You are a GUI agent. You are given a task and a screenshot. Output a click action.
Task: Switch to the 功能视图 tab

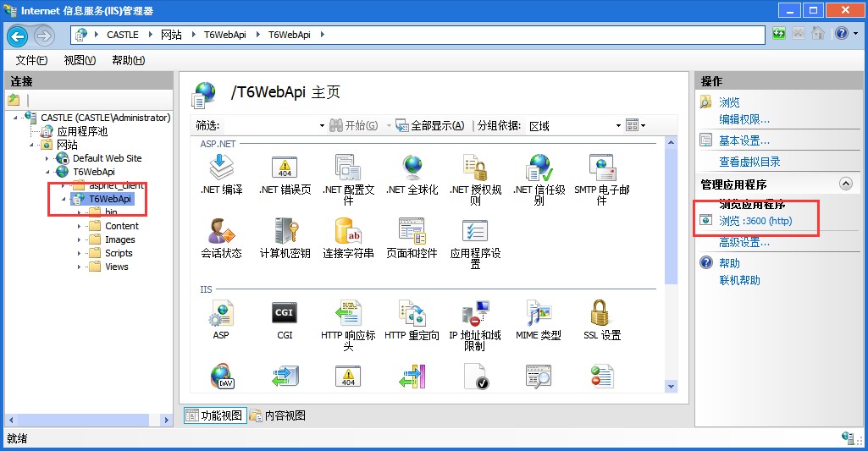tap(213, 415)
